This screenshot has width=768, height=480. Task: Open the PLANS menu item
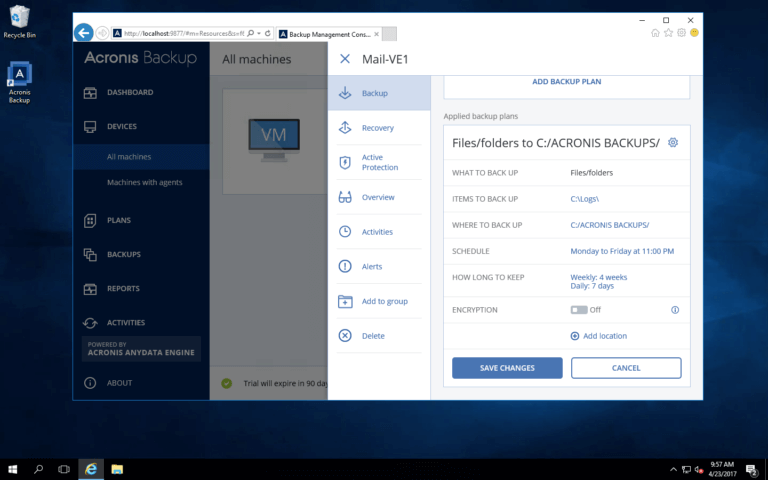point(119,220)
